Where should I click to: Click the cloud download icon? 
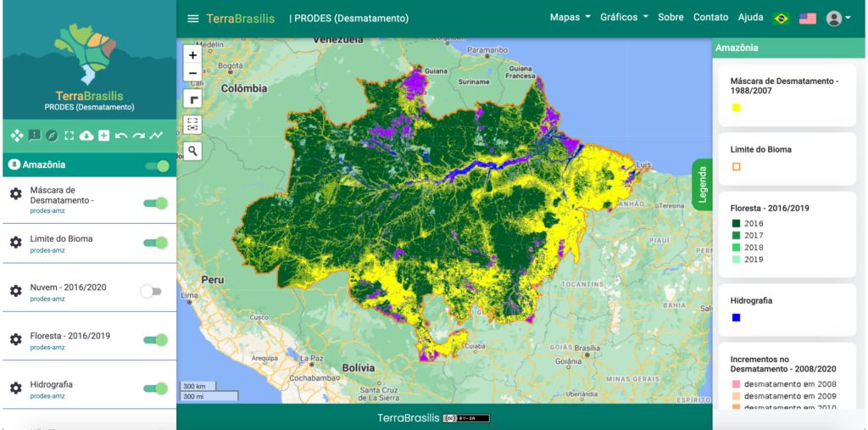click(x=86, y=135)
